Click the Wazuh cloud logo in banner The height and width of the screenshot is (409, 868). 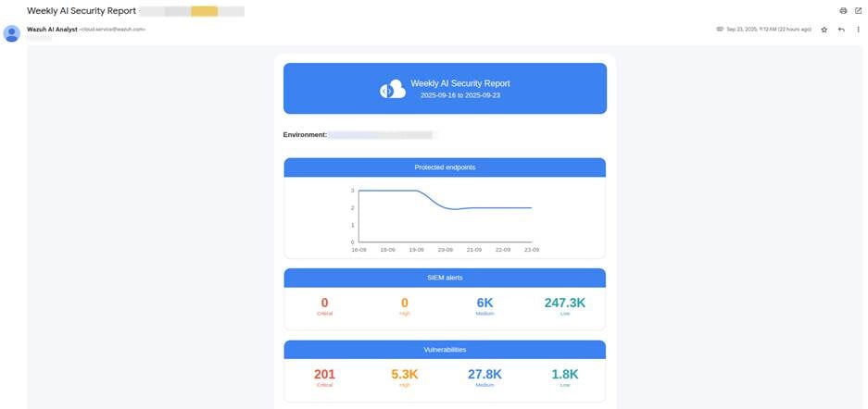[393, 89]
